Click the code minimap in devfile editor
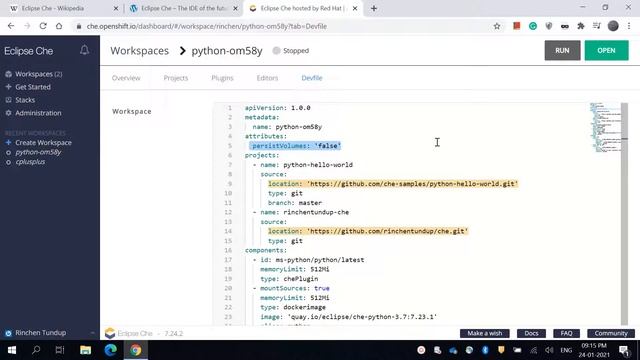The height and width of the screenshot is (360, 640). [x=605, y=127]
